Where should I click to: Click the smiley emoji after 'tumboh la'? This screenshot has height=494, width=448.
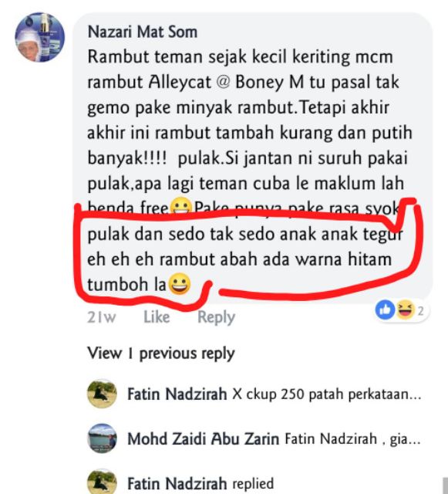[180, 284]
